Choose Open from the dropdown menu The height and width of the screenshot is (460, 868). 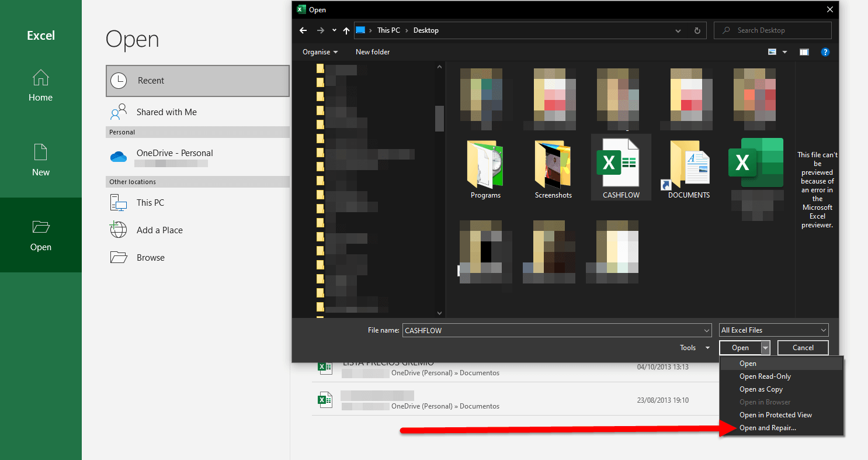point(782,364)
